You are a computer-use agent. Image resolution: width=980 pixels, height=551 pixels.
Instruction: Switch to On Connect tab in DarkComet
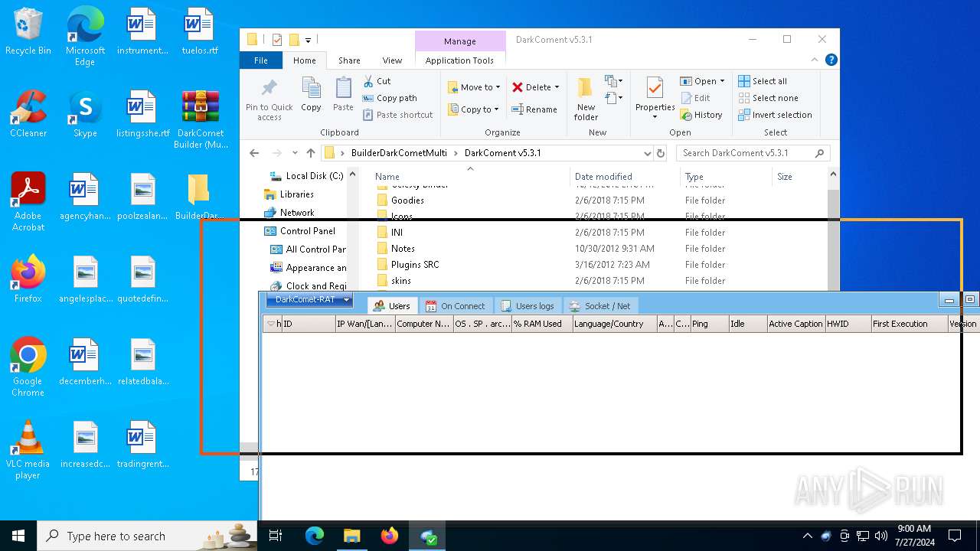coord(456,305)
